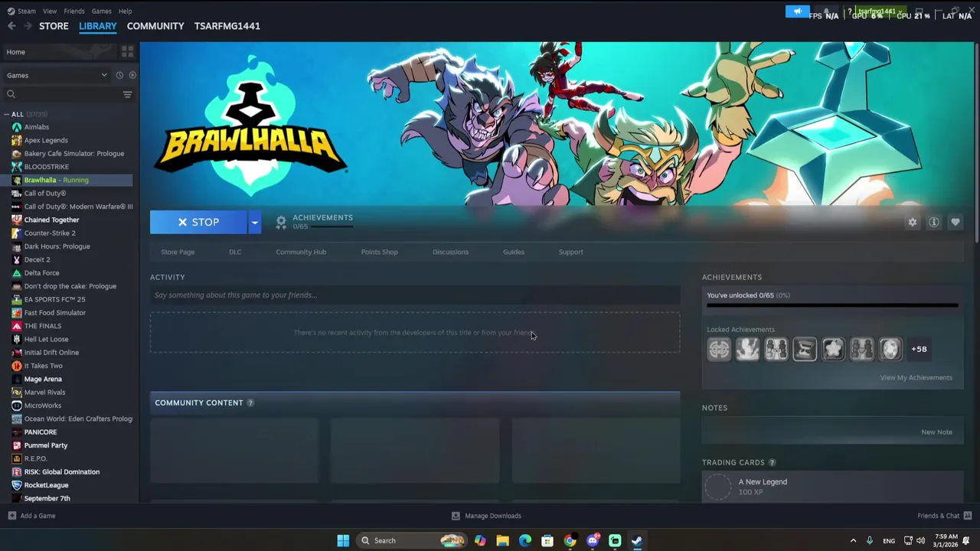Click the Steam icon in taskbar
This screenshot has width=980, height=551.
click(637, 540)
